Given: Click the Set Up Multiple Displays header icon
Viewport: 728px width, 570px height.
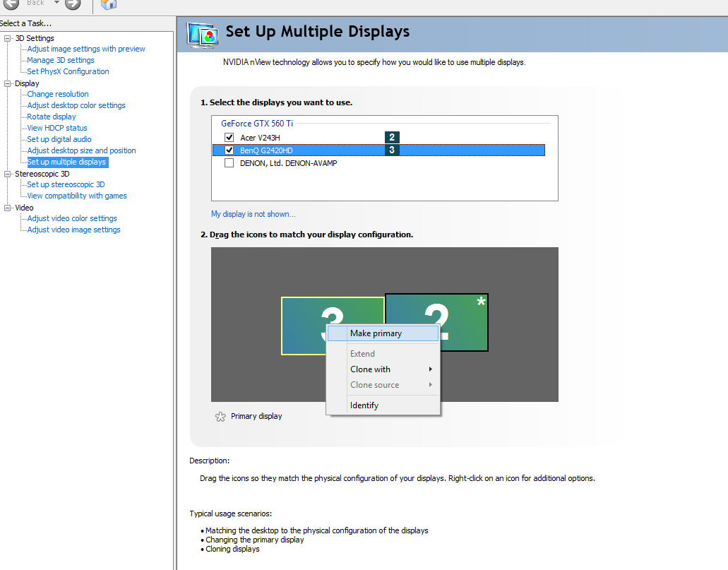Looking at the screenshot, I should pos(203,35).
